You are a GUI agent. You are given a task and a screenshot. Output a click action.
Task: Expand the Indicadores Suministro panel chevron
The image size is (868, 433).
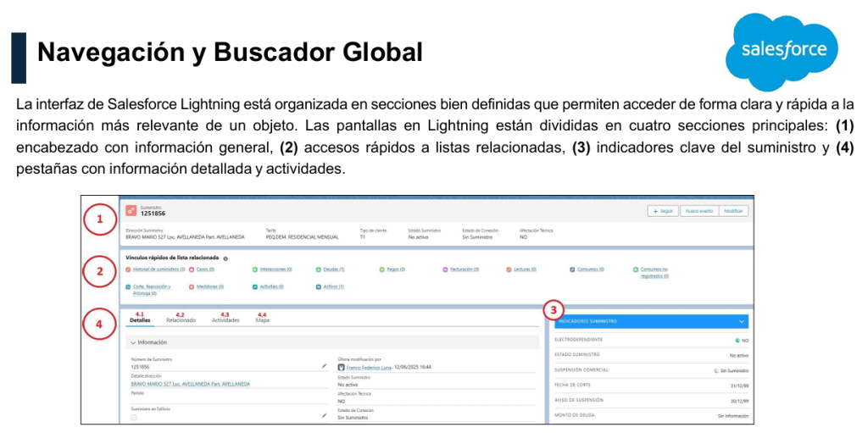(743, 322)
